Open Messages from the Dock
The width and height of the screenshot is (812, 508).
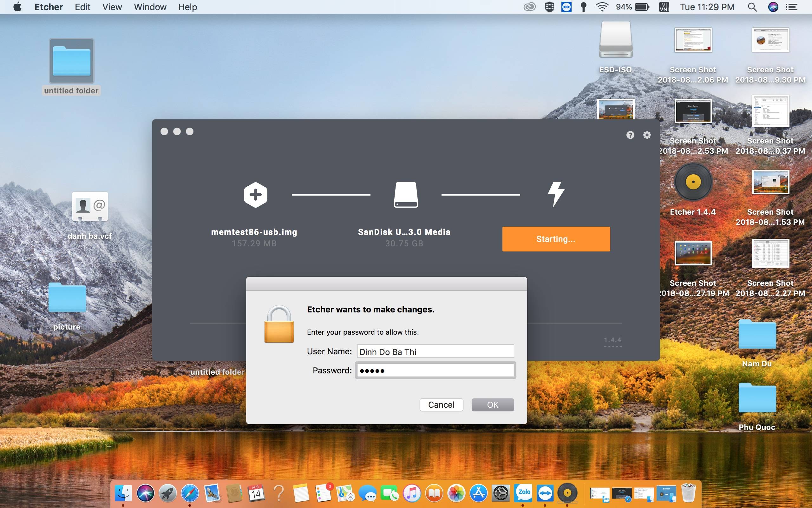tap(368, 493)
